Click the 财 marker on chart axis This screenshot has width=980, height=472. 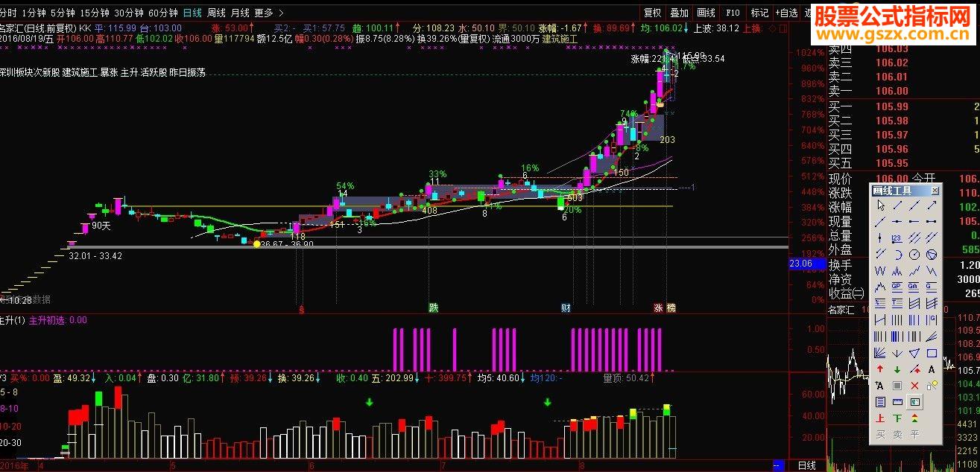[566, 307]
